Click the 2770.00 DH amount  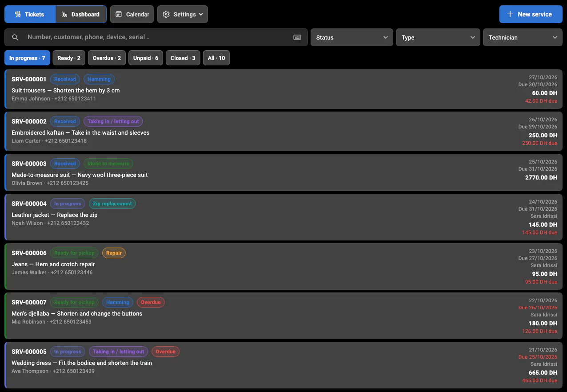(541, 177)
